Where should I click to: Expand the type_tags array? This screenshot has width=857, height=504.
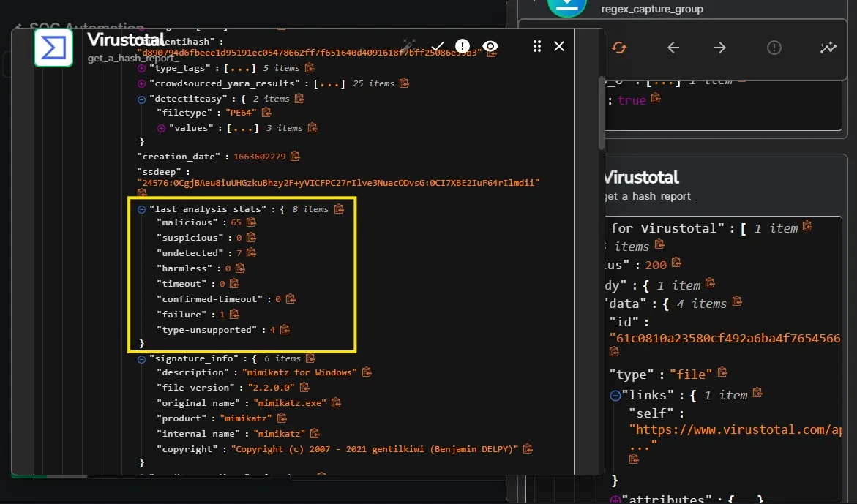point(142,68)
